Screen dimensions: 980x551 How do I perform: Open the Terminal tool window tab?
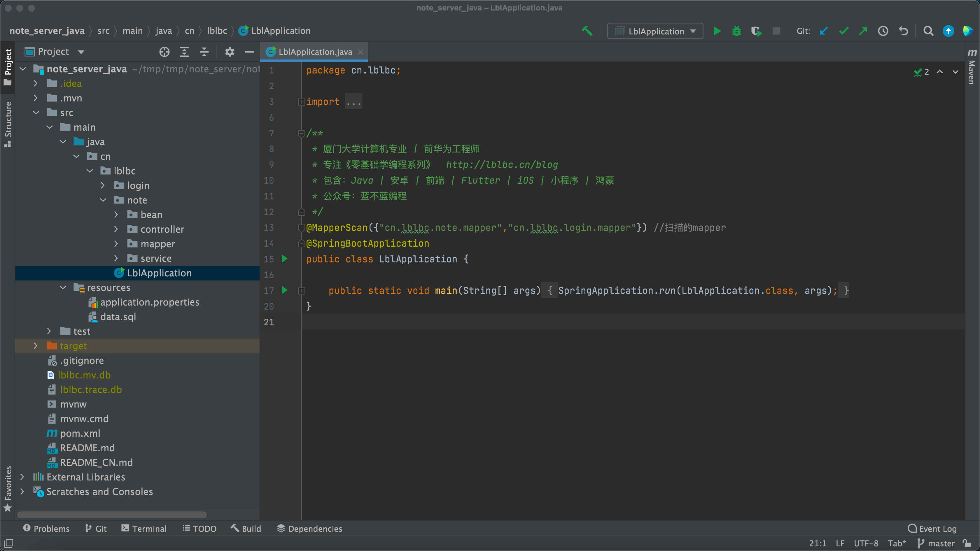[x=144, y=529]
